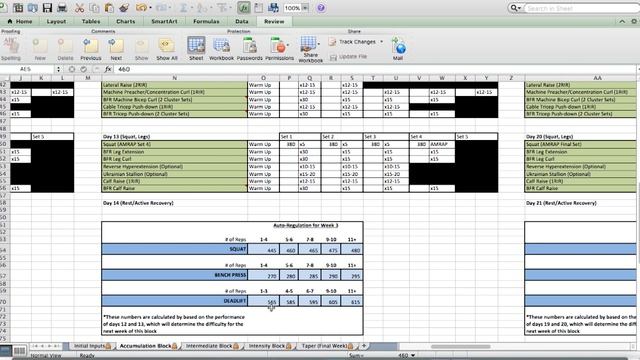Image resolution: width=640 pixels, height=360 pixels.
Task: Click in the Search in Sheet field
Action: click(x=581, y=8)
